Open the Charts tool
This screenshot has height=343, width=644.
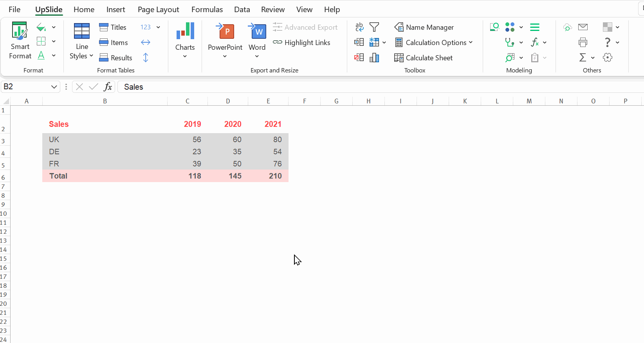(x=185, y=31)
